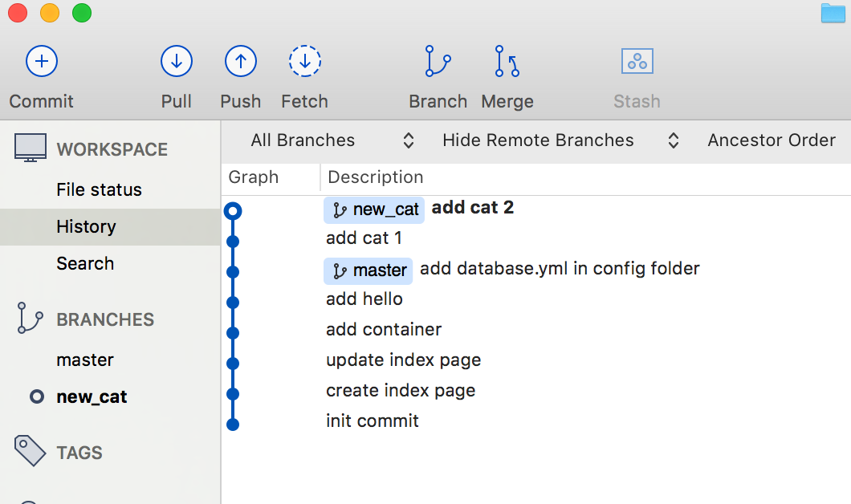Screen dimensions: 851x504
Task: Click the Push icon
Action: point(240,61)
